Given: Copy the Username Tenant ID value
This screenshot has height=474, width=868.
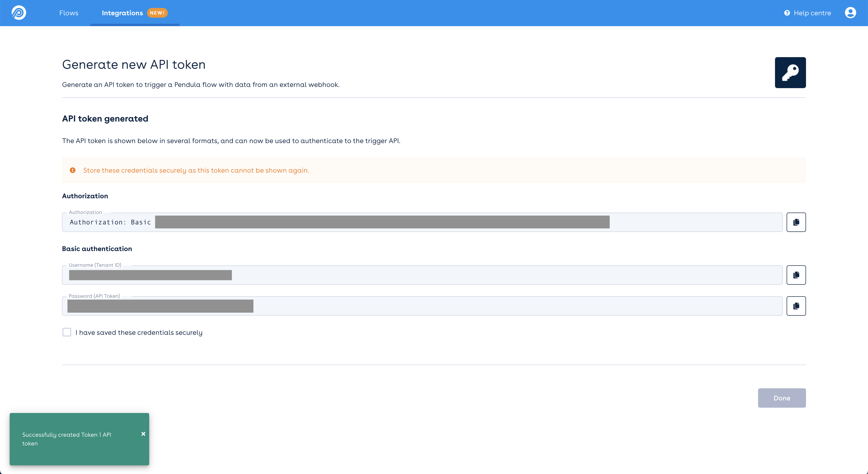Looking at the screenshot, I should [796, 275].
